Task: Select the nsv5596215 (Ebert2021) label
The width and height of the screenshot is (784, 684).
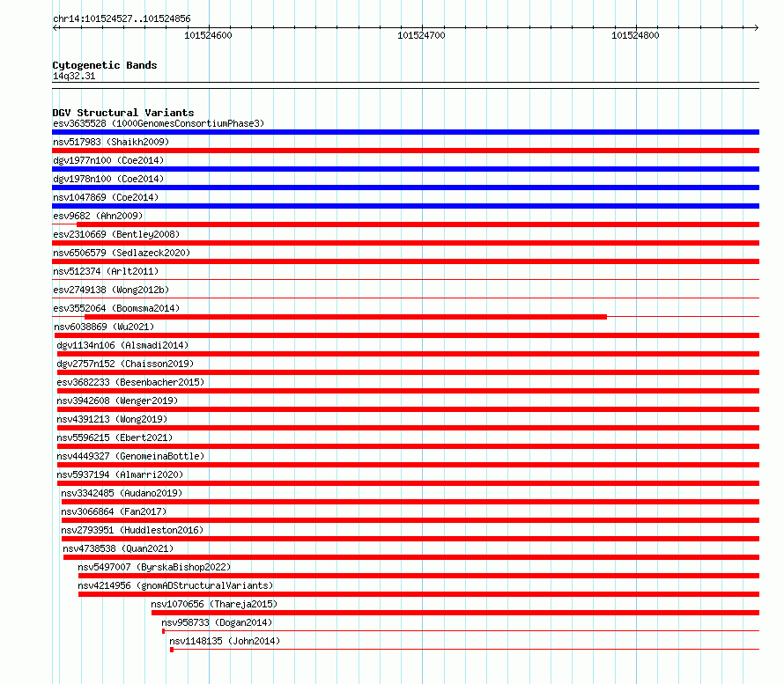Action: (115, 438)
